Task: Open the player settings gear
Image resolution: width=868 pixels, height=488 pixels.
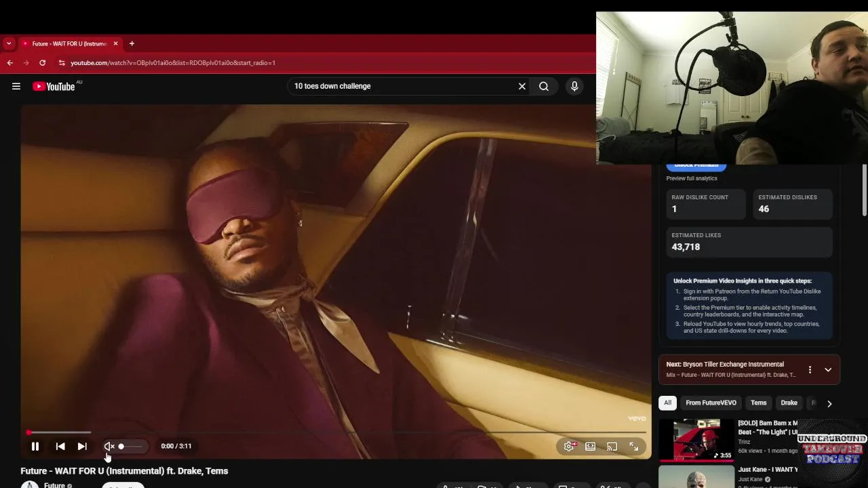Action: pos(569,446)
